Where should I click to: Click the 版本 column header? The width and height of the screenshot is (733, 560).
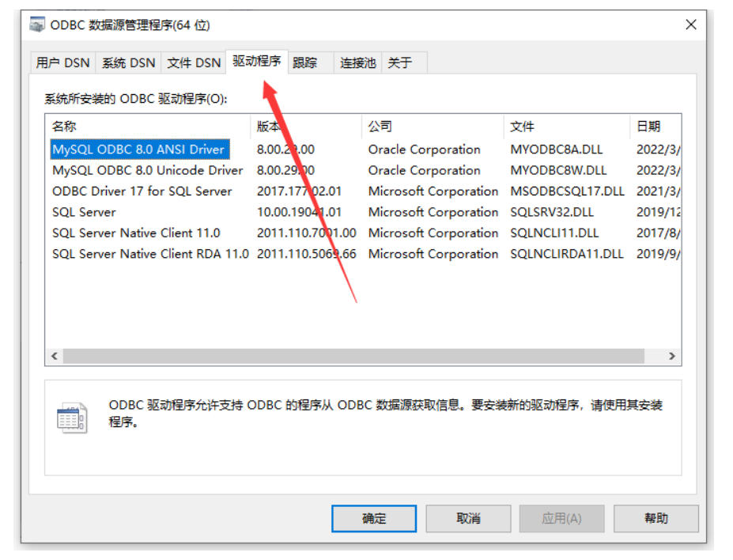269,127
